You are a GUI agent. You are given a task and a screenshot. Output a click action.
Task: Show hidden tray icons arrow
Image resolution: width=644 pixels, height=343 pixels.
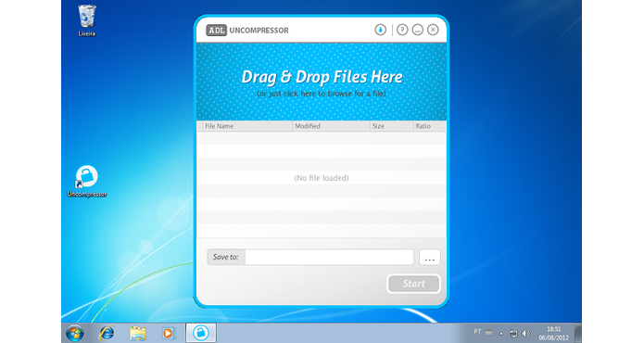click(501, 334)
